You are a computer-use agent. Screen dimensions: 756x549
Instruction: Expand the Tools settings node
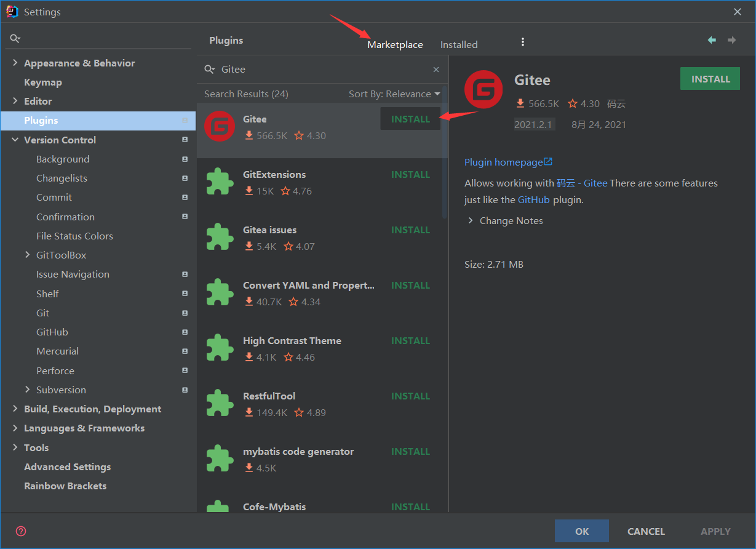click(15, 447)
